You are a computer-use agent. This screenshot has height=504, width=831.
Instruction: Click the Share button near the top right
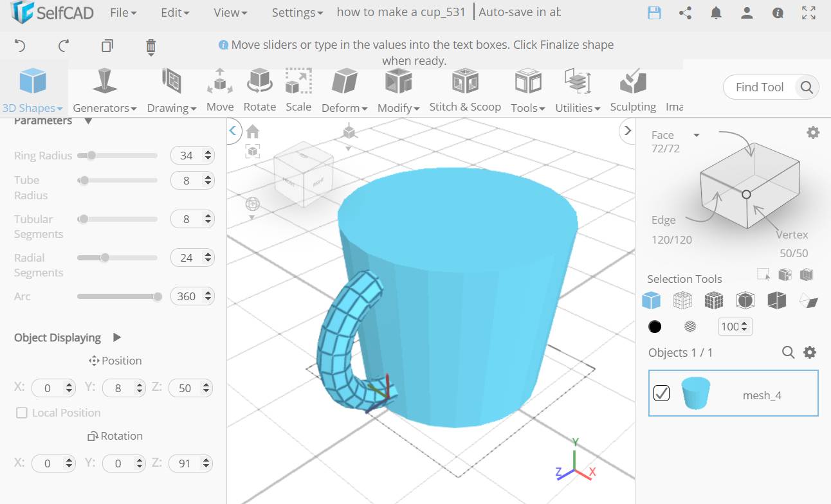point(685,12)
